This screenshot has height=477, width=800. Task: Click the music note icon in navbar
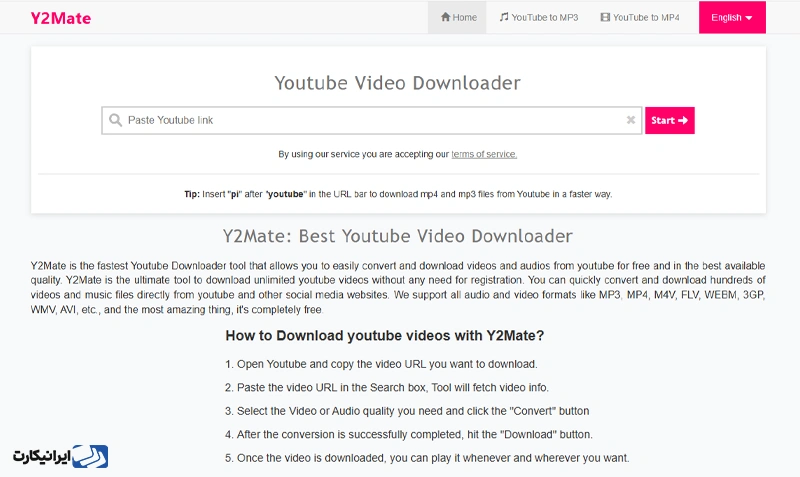click(x=504, y=17)
